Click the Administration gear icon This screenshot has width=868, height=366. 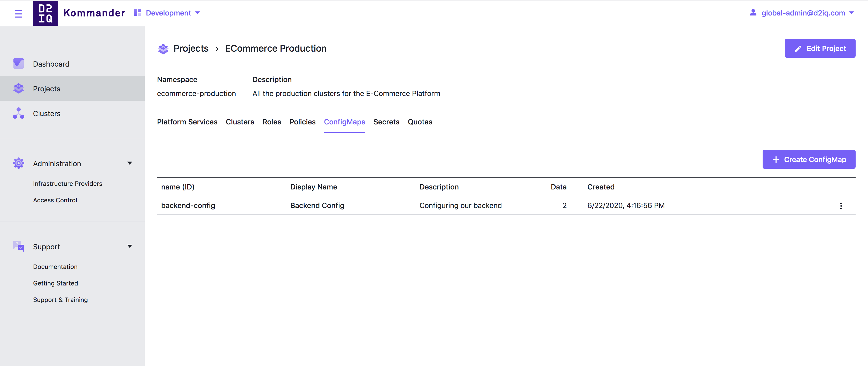click(19, 163)
